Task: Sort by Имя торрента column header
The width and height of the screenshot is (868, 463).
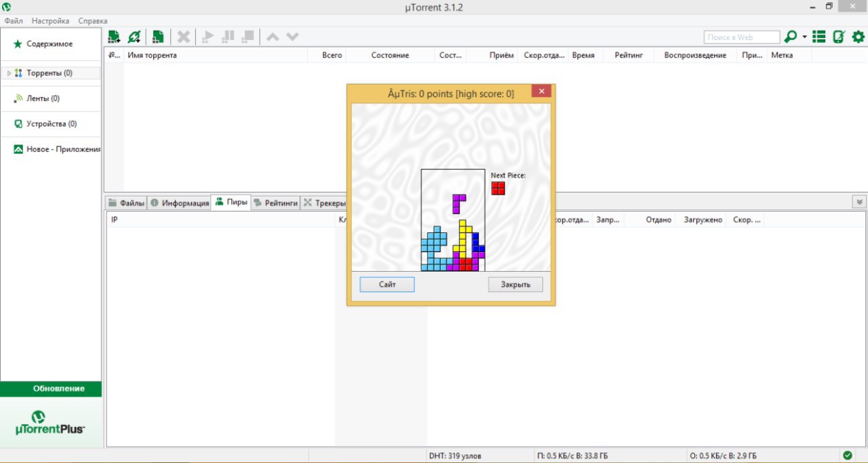Action: pyautogui.click(x=216, y=55)
